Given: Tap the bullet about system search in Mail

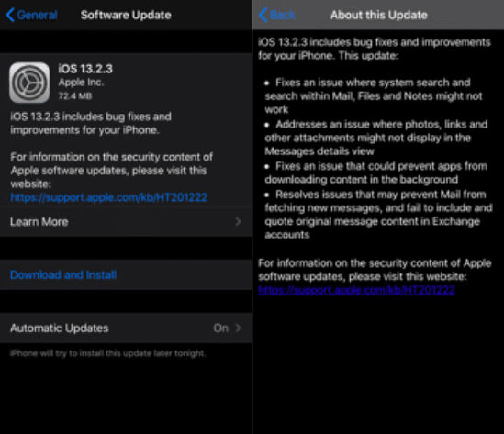Looking at the screenshot, I should 374,95.
